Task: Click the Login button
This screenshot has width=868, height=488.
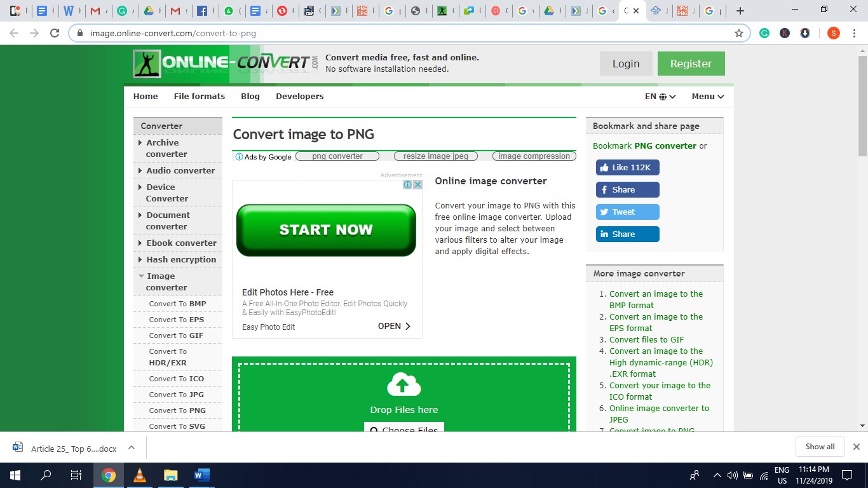Action: click(626, 64)
